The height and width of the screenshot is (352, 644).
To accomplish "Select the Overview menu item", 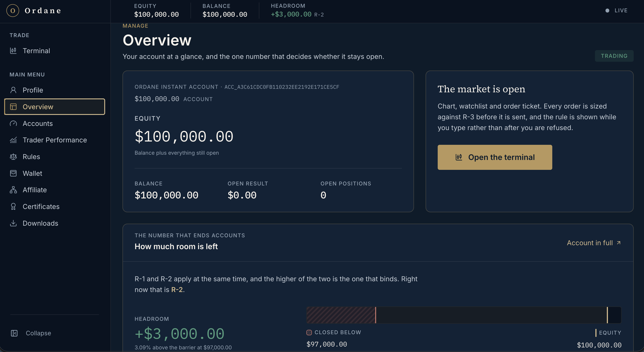I will pos(55,107).
